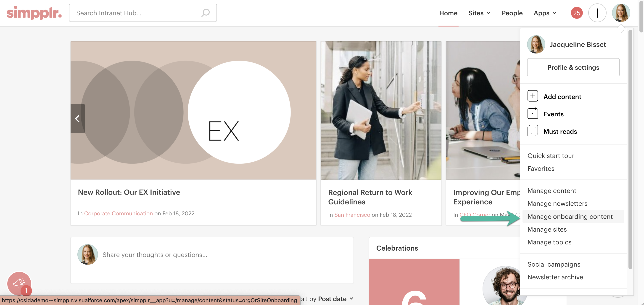This screenshot has width=644, height=305.
Task: Click the plus create button in header
Action: [597, 13]
